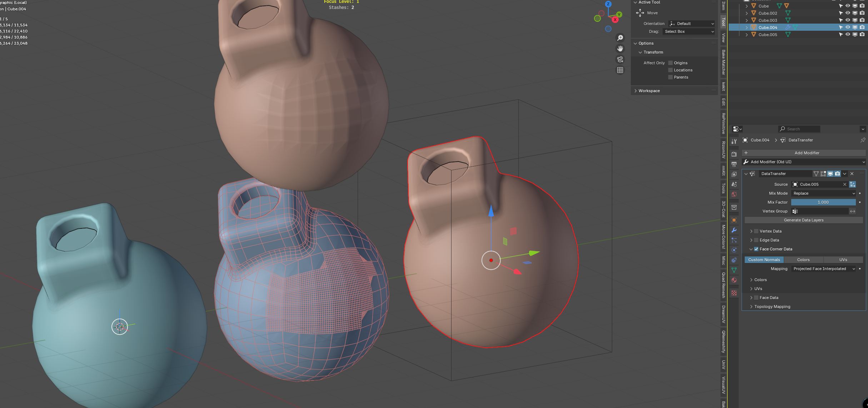Open the Render properties tab icon

734,154
